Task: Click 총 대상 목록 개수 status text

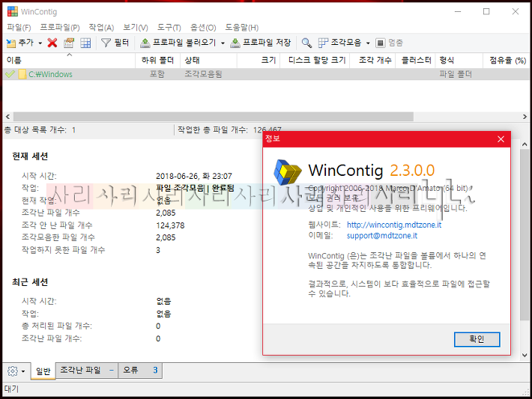Action: pos(40,130)
